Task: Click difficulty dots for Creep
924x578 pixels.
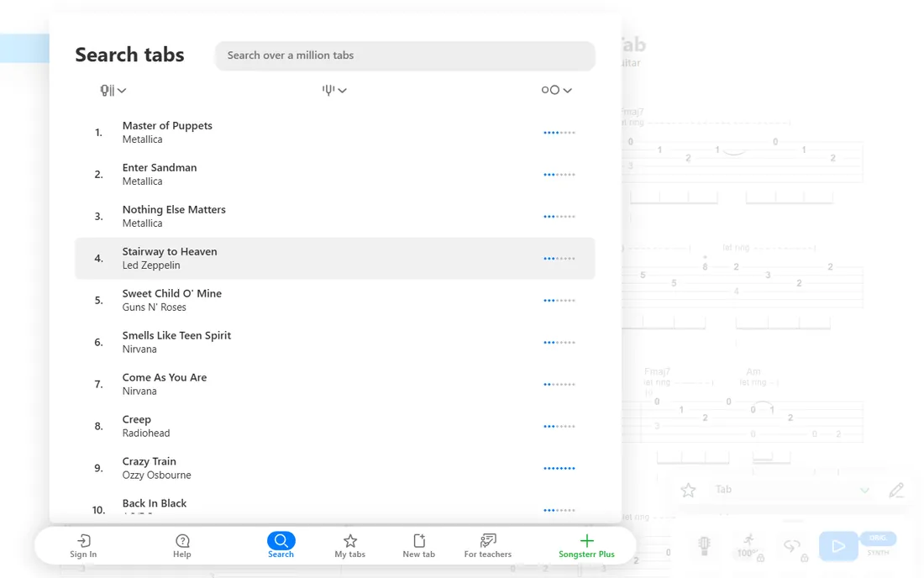Action: [x=559, y=426]
